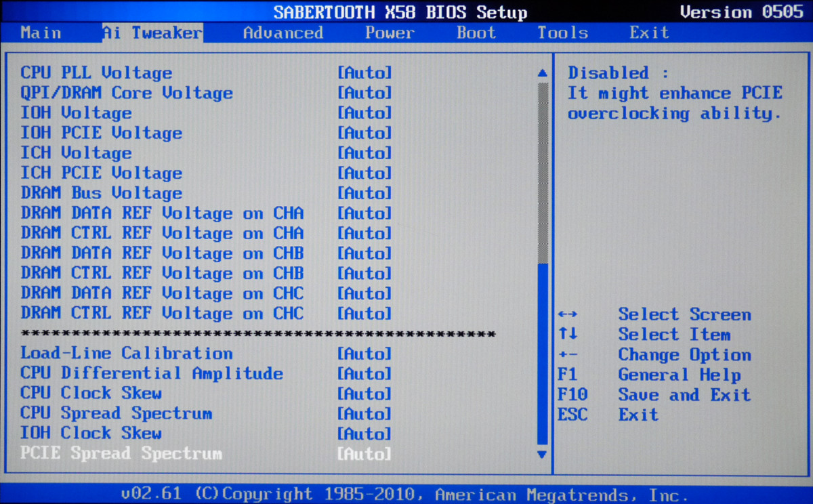Click F10 Save and Exit entry

654,395
